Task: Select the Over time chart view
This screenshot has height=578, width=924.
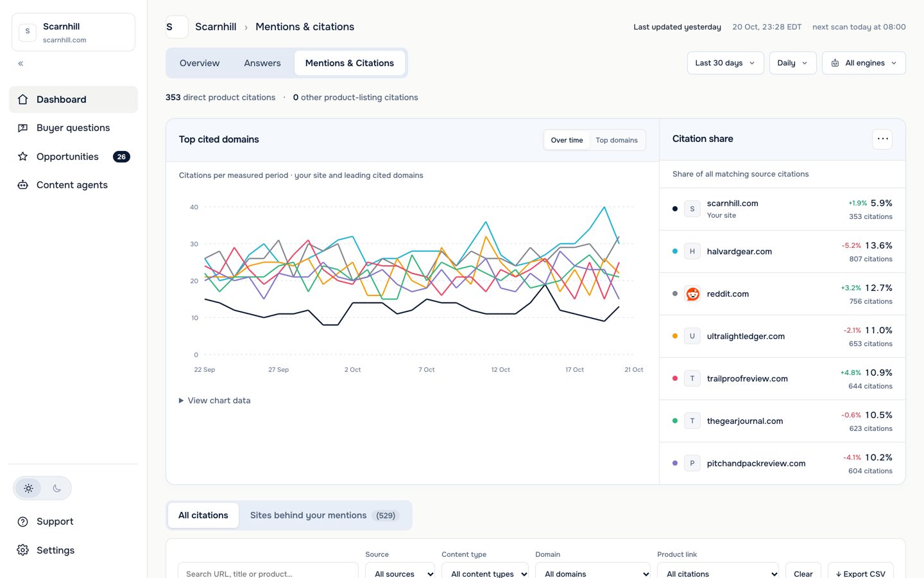Action: (x=567, y=140)
